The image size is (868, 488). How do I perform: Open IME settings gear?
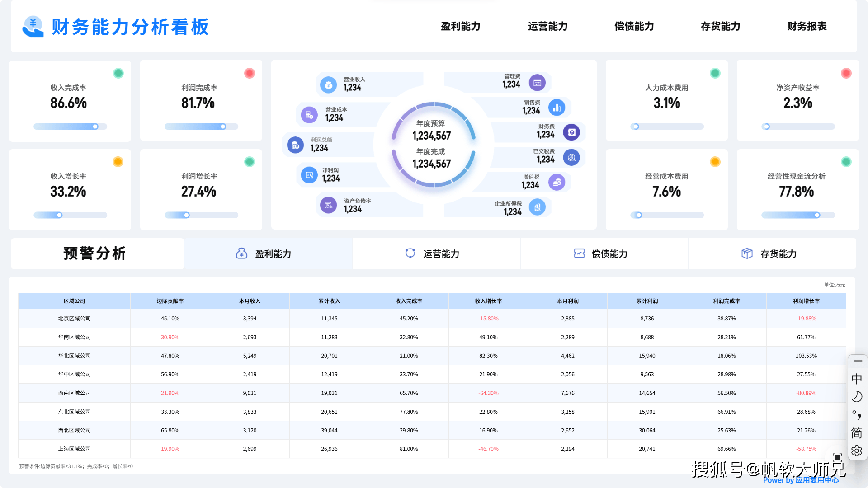click(x=857, y=451)
